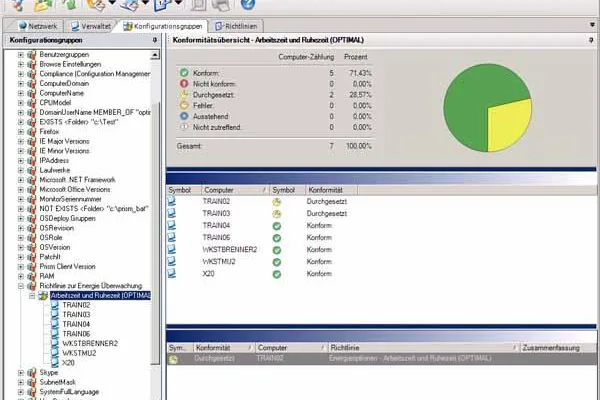Select the PatchIt group in the tree
The height and width of the screenshot is (400, 600).
pos(50,257)
